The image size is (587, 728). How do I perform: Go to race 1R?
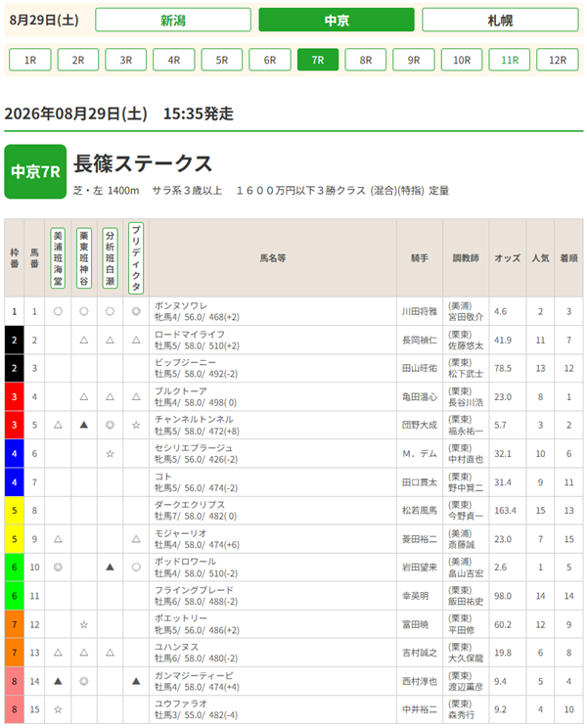point(30,60)
